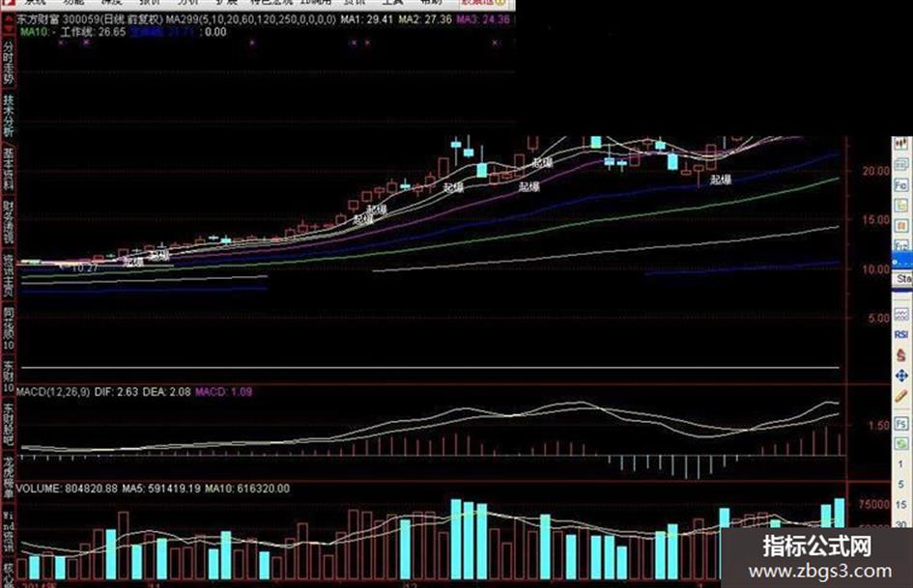This screenshot has height=588, width=913.
Task: Select the RSI indicator icon
Action: point(901,335)
